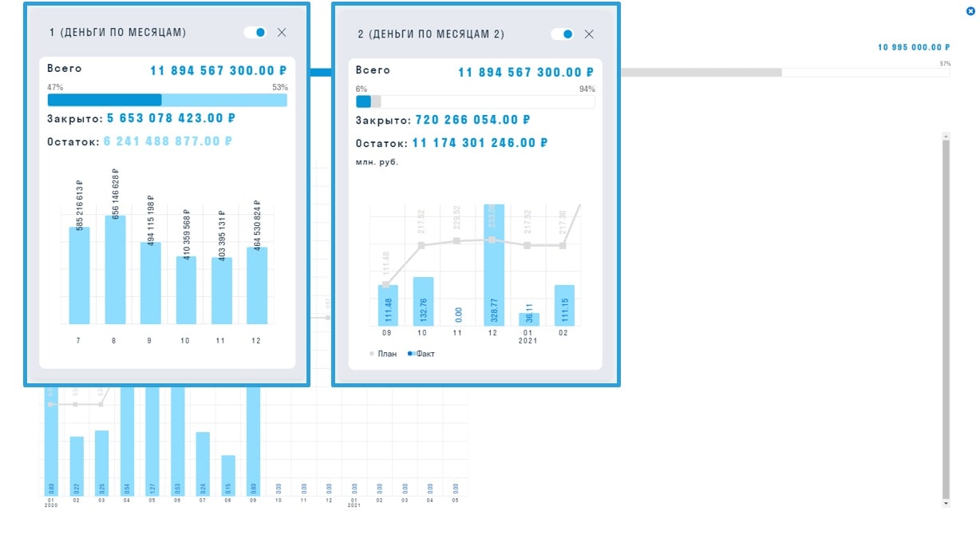Click the 'Остаток: 11 174 301 246.00 ₽' value

tap(480, 143)
